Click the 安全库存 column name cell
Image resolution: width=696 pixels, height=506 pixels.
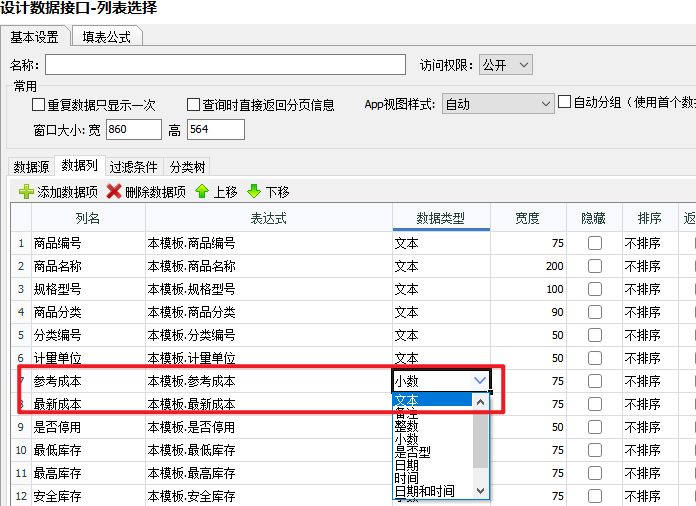(88, 496)
